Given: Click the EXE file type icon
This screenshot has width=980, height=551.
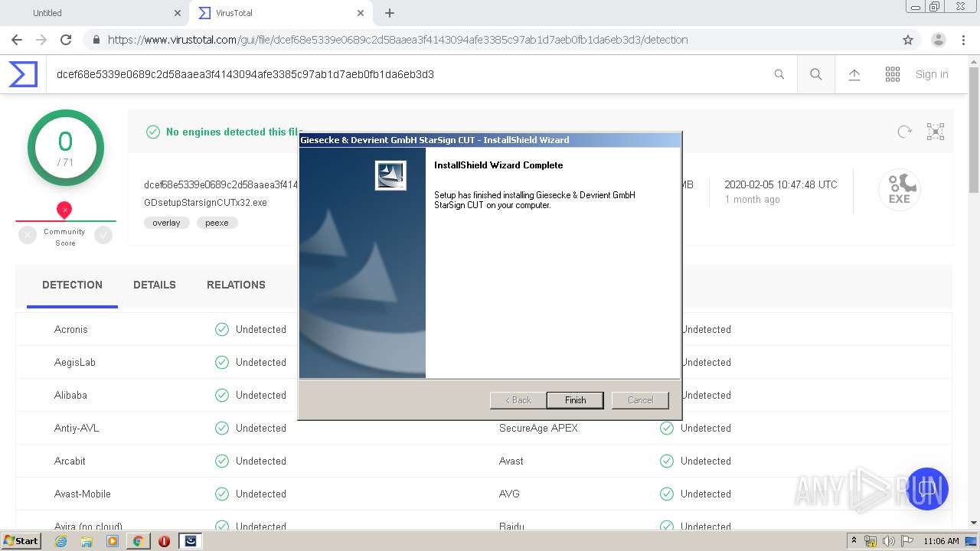Looking at the screenshot, I should (x=900, y=190).
